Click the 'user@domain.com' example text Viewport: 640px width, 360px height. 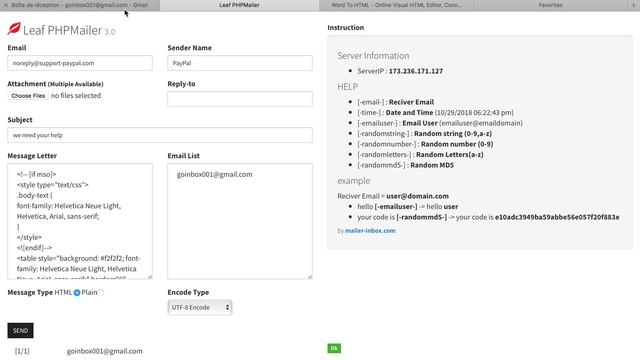pyautogui.click(x=417, y=196)
